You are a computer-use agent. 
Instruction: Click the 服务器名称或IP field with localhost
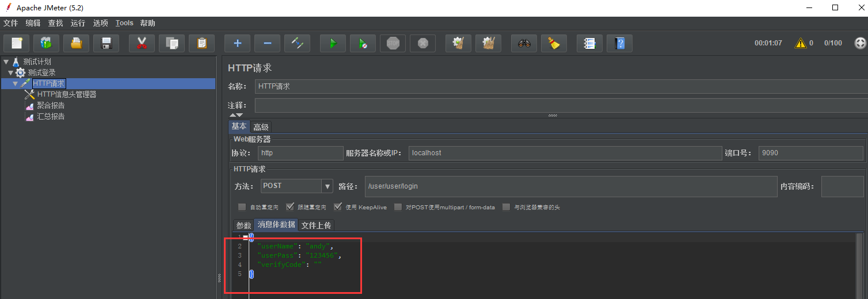click(x=565, y=153)
